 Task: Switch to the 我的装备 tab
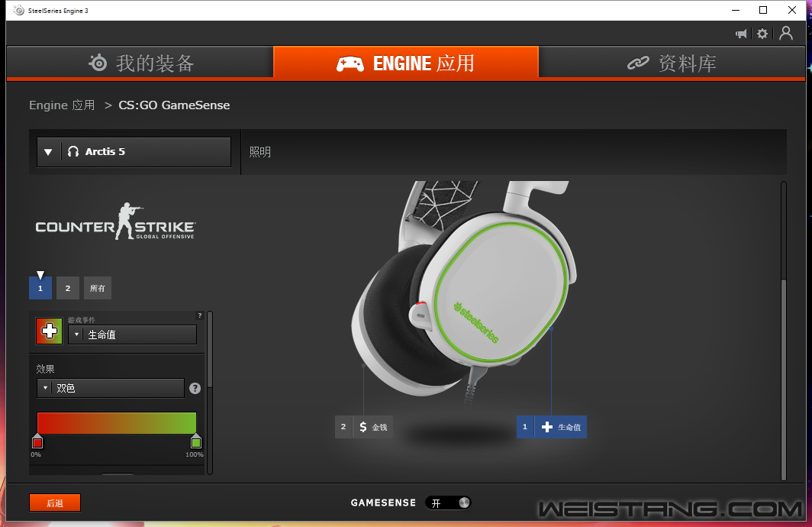click(x=140, y=63)
